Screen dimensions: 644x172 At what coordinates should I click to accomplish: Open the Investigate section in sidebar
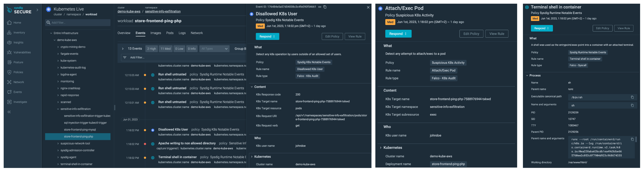coord(17,102)
